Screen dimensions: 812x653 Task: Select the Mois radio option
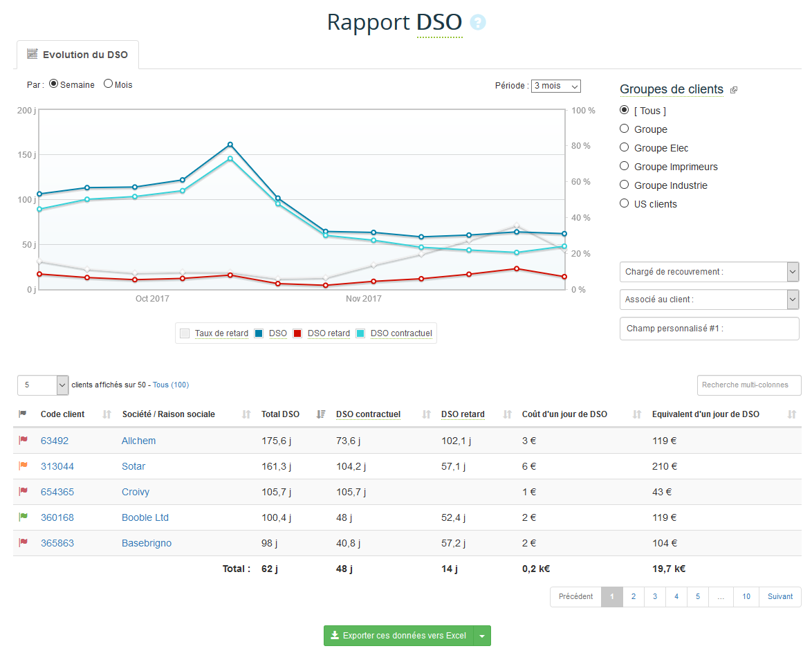pos(108,84)
